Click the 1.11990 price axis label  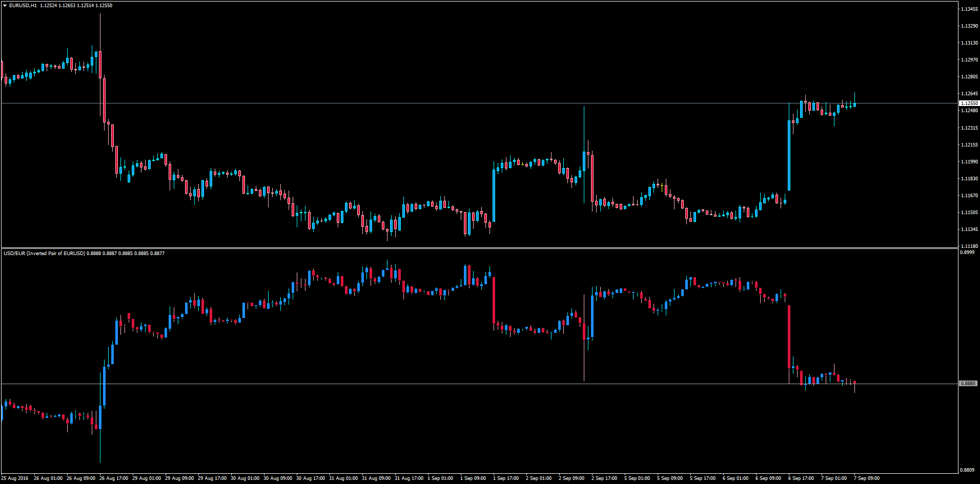tap(969, 162)
